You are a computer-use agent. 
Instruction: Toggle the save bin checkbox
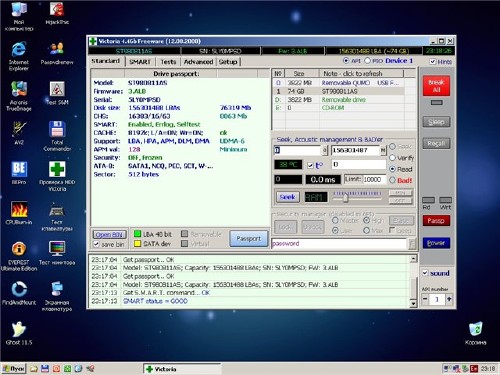click(96, 244)
